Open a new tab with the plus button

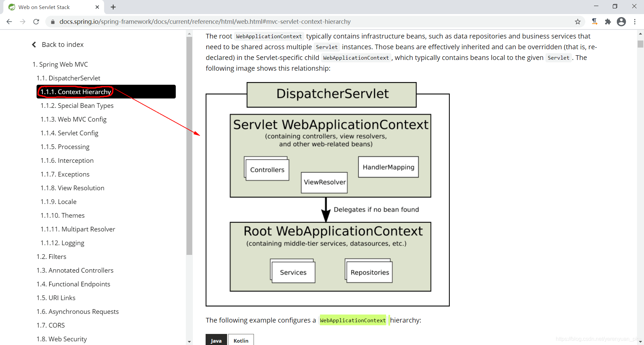(x=113, y=7)
